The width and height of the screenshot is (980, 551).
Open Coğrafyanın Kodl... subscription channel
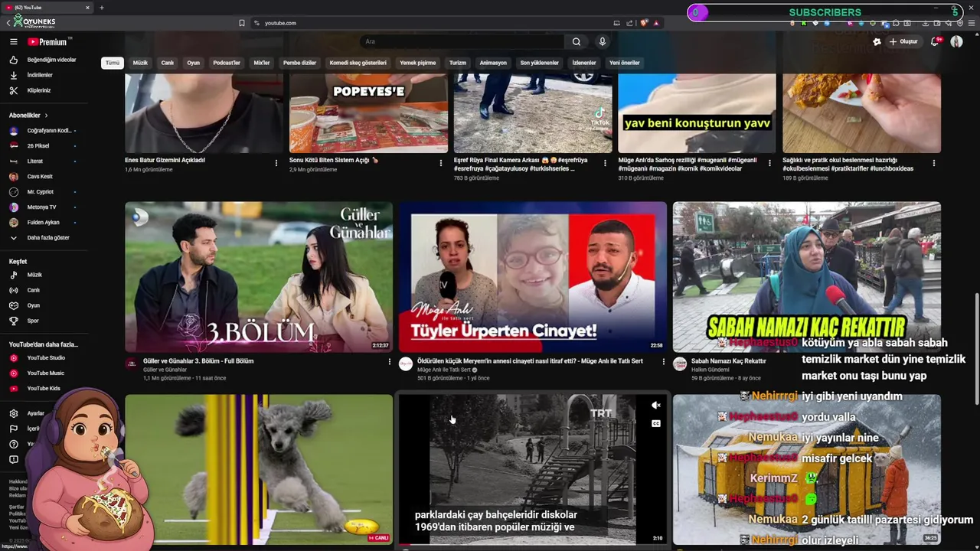click(42, 131)
